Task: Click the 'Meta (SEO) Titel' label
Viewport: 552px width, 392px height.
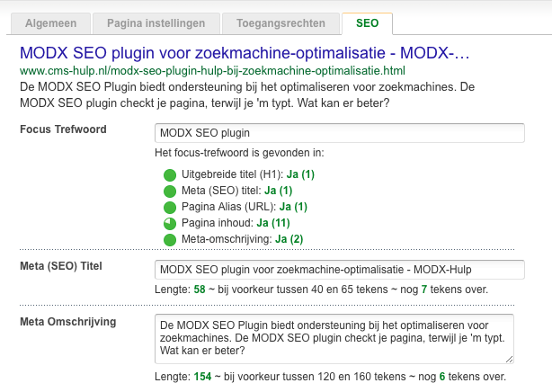Action: [x=61, y=266]
